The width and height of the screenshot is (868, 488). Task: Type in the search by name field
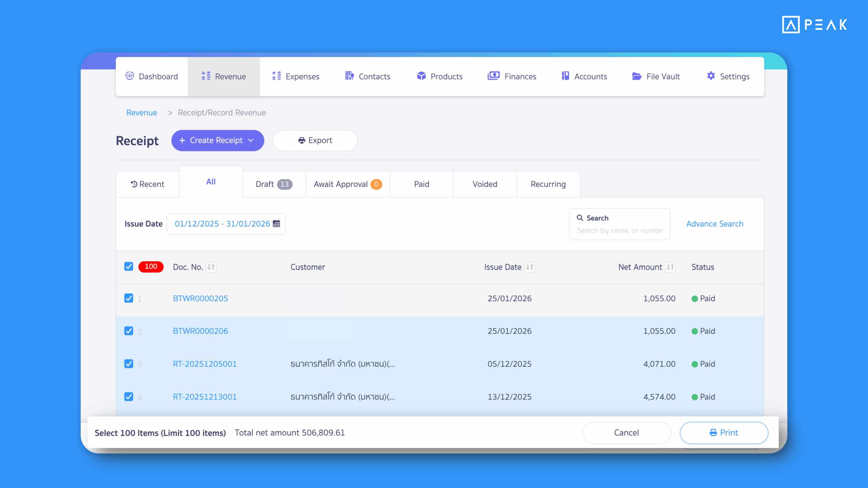(x=619, y=230)
